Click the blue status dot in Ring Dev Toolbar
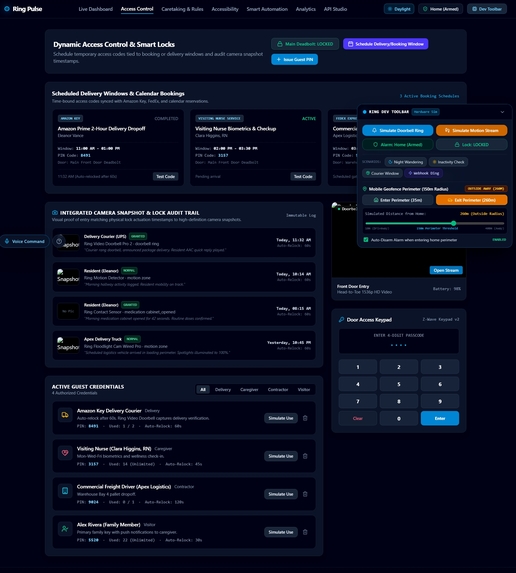516x573 pixels. [364, 112]
